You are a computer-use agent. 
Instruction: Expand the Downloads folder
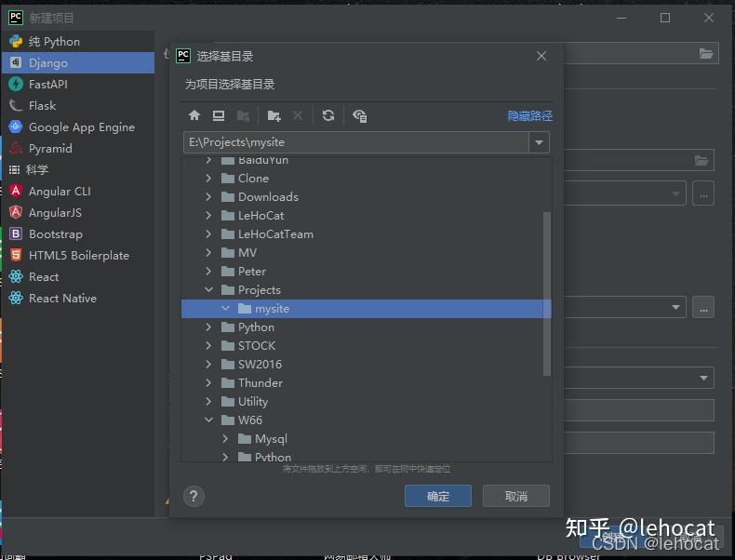(208, 197)
